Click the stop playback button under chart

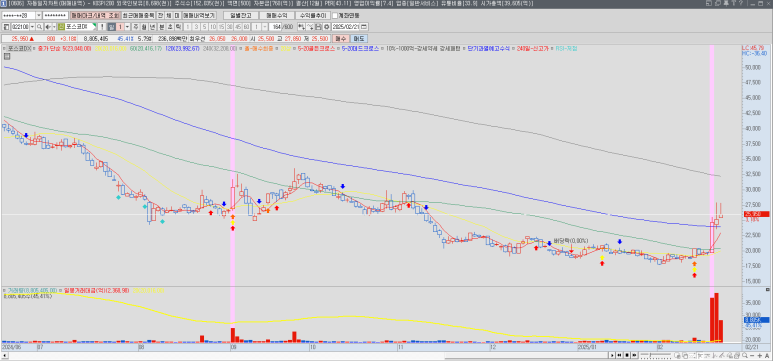coord(627,355)
